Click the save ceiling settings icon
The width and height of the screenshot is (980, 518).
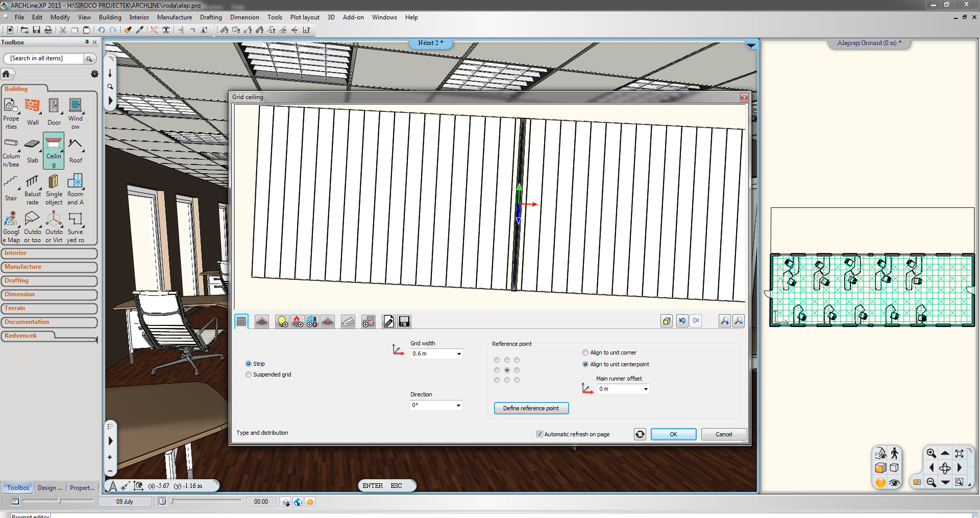coord(404,321)
